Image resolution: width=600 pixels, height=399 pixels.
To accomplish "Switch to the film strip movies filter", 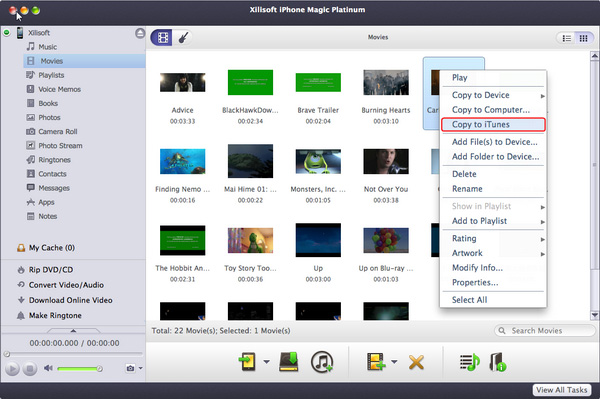I will click(162, 37).
